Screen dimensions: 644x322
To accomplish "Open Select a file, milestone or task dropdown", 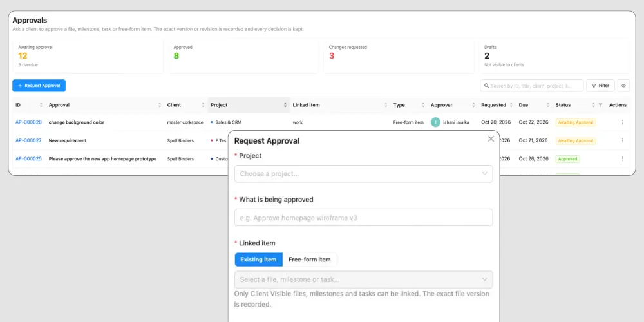I will (363, 279).
